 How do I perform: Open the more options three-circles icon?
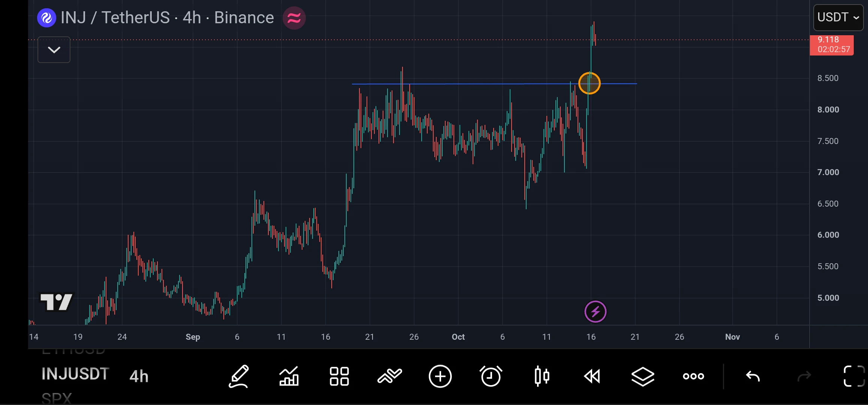point(693,376)
